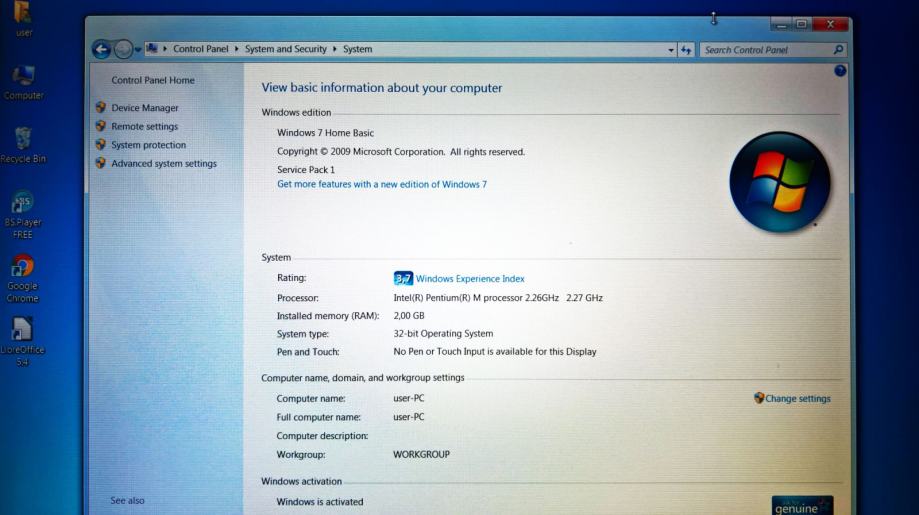Click the 32-bit Operating System value
919x515 pixels.
[443, 333]
